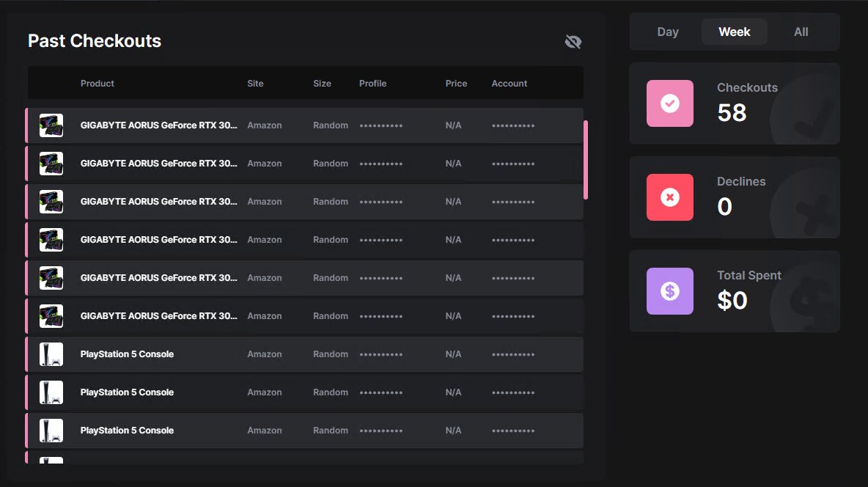Click the Profile column header
This screenshot has height=487, width=868.
[372, 84]
